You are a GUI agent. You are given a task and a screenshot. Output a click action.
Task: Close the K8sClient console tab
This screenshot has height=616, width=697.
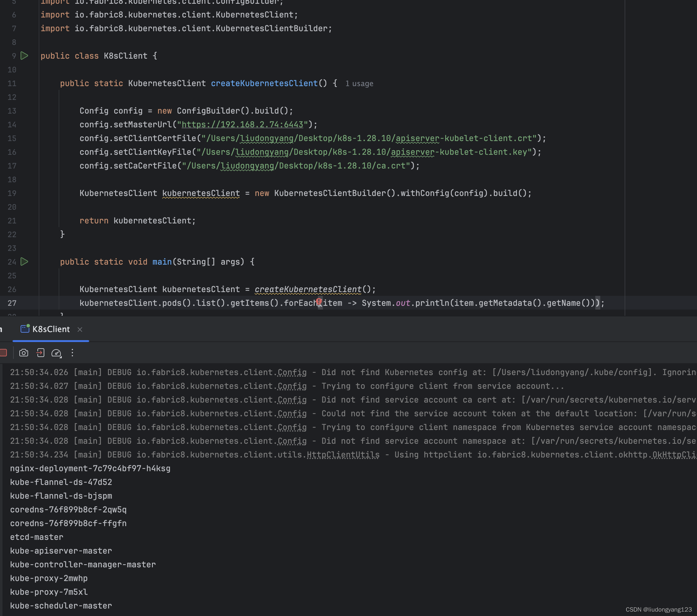click(80, 330)
